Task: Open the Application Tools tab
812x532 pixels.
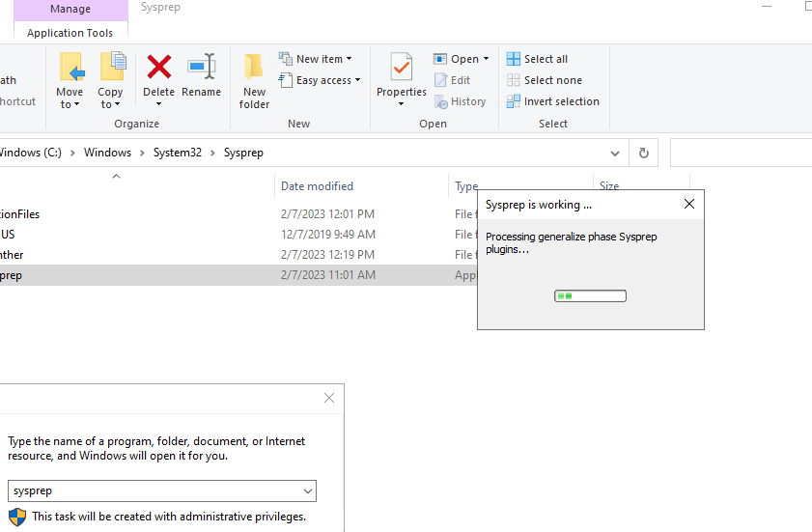Action: pyautogui.click(x=70, y=33)
